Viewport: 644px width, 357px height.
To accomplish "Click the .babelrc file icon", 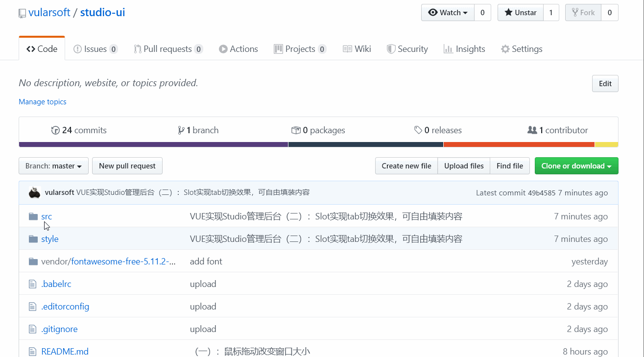I will [33, 284].
